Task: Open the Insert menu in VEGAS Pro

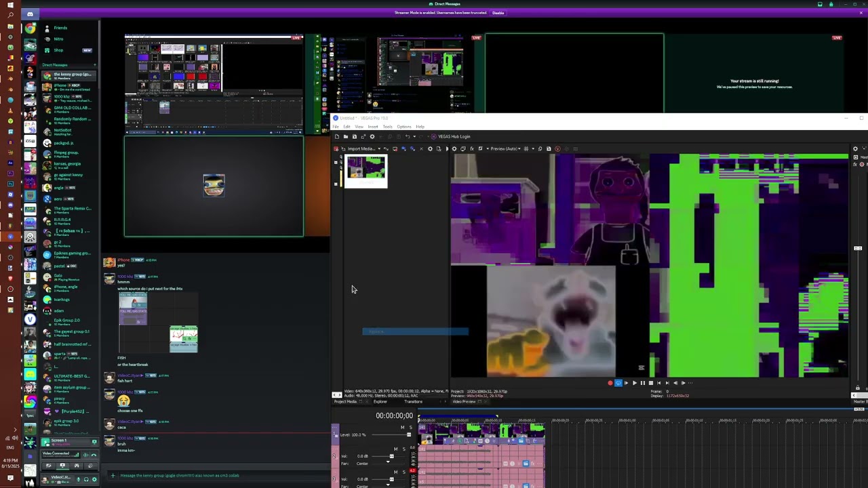Action: pyautogui.click(x=373, y=127)
